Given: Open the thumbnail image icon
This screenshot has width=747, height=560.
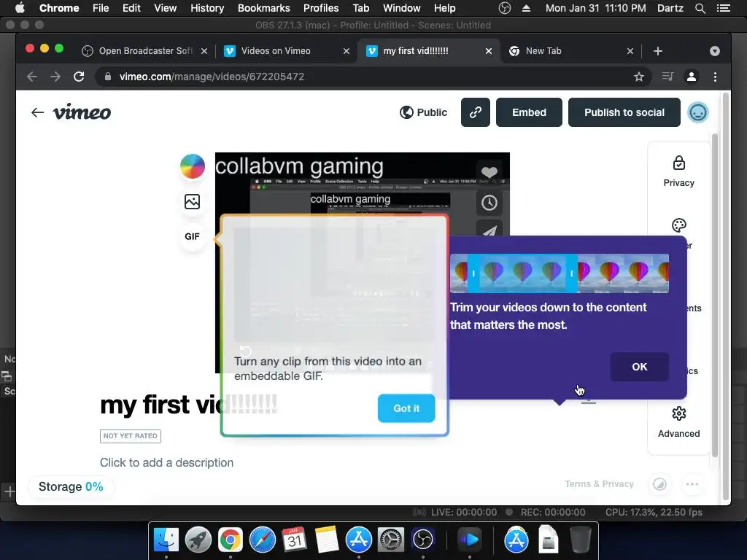Looking at the screenshot, I should (x=193, y=201).
